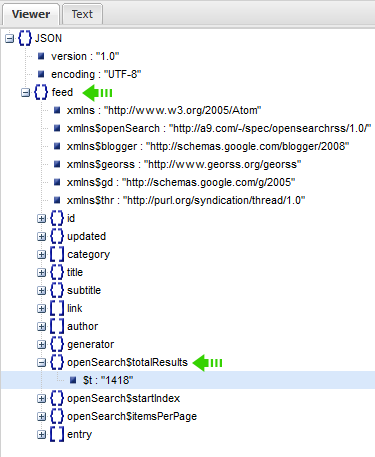Click the xmlns property square icon
This screenshot has width=375, height=457.
coord(57,110)
